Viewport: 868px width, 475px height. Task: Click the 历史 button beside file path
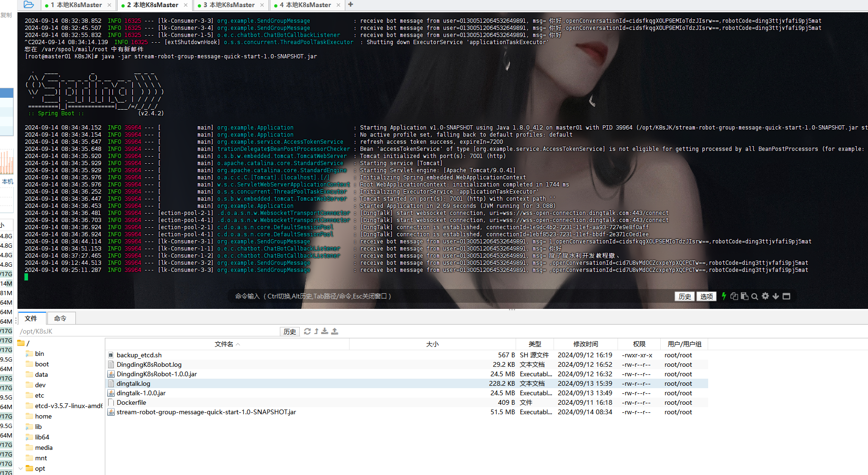tap(290, 331)
